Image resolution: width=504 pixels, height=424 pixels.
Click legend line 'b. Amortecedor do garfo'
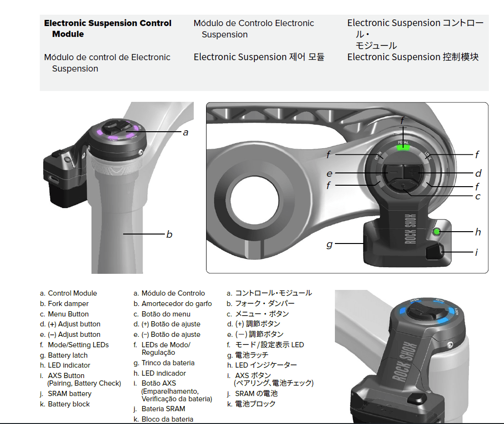pyautogui.click(x=172, y=304)
